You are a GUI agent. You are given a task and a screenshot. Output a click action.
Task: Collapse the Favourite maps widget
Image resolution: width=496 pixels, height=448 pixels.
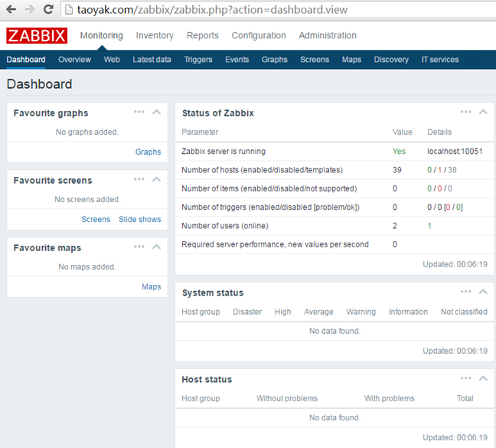point(157,247)
